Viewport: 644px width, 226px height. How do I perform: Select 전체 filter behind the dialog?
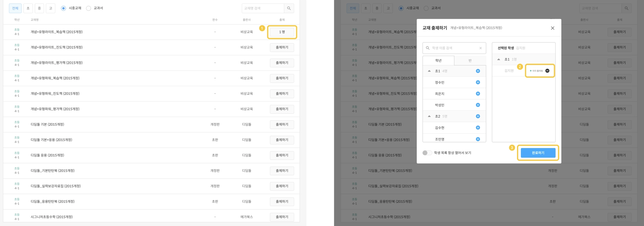pyautogui.click(x=353, y=8)
